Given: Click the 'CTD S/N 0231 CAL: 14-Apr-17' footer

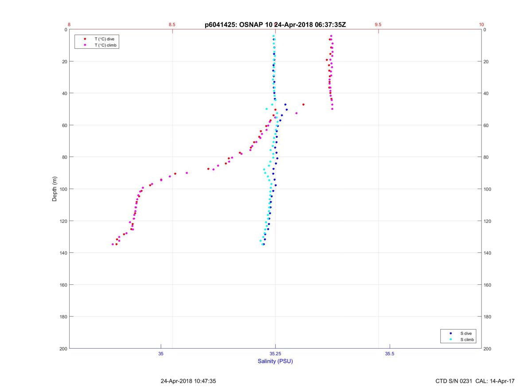Looking at the screenshot, I should [x=475, y=381].
